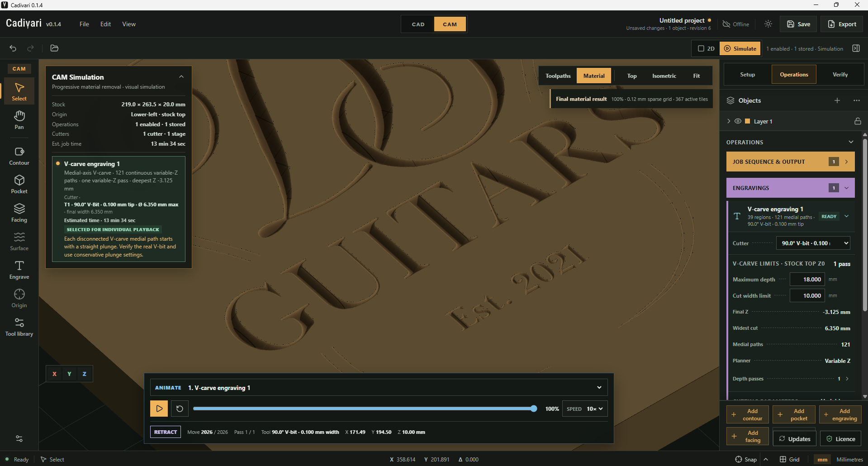
Task: Expand Depth passes chevron
Action: tap(847, 379)
